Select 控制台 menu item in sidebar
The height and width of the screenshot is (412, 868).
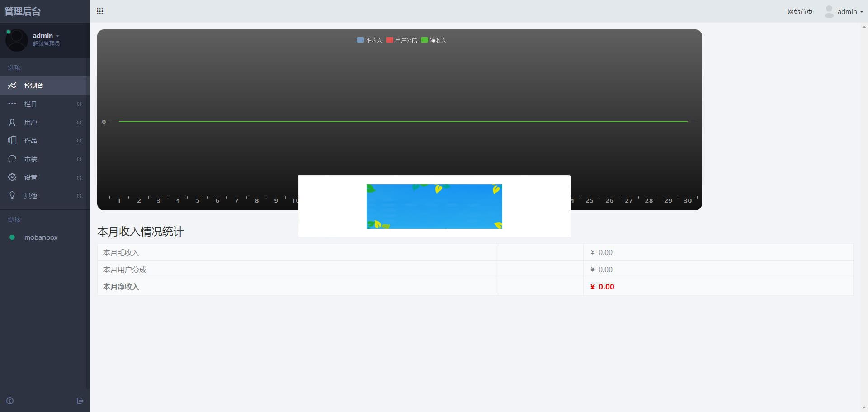(34, 85)
